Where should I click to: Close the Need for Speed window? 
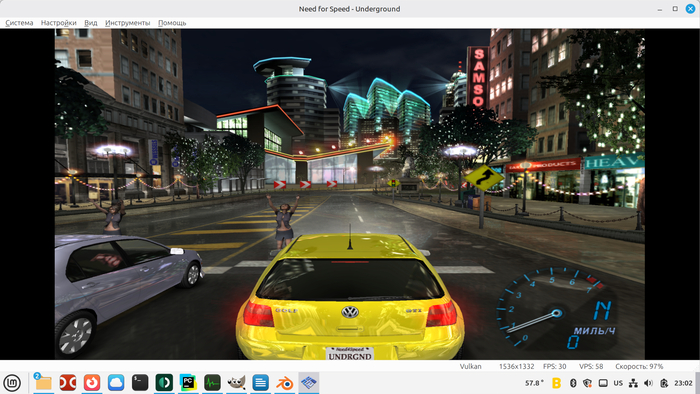690,9
